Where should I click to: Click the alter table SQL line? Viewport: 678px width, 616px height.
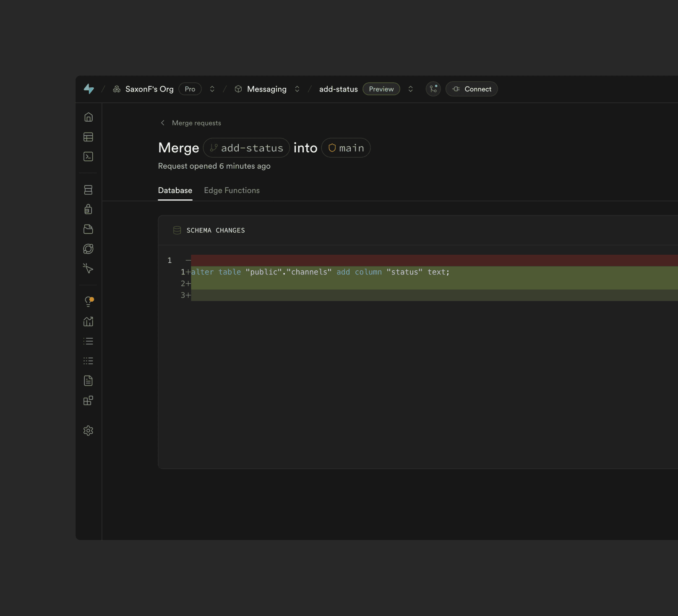(x=320, y=272)
